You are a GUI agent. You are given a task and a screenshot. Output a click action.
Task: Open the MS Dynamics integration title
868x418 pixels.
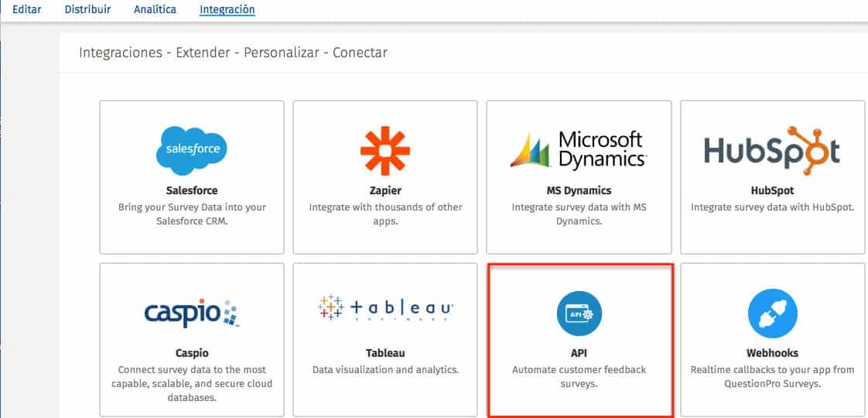pyautogui.click(x=579, y=190)
